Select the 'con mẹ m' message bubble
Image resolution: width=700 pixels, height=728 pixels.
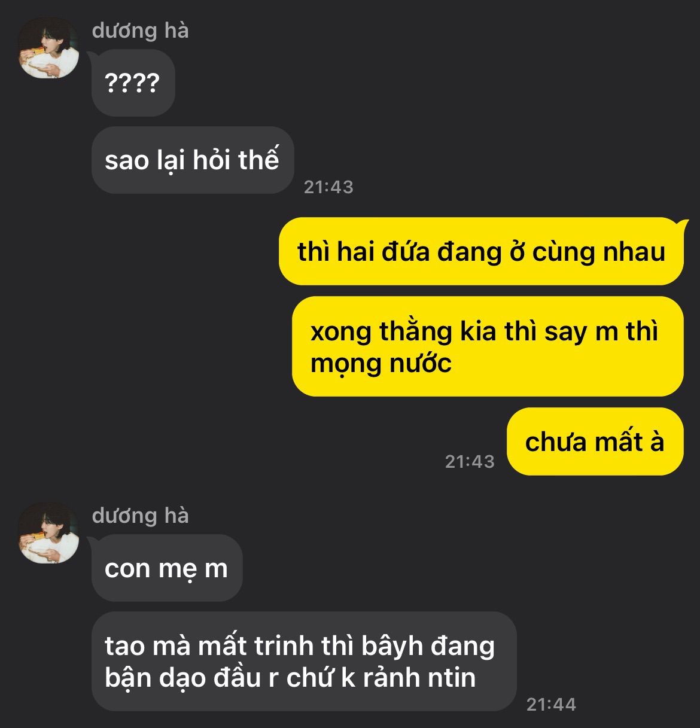pos(167,568)
